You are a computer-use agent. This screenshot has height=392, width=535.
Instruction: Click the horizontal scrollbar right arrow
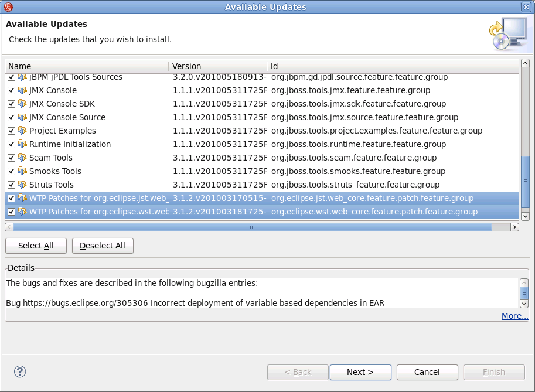[x=514, y=227]
